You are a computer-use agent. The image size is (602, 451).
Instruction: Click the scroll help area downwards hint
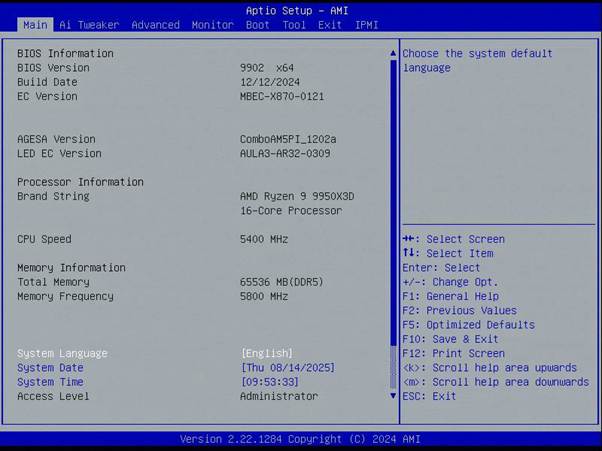[x=496, y=382]
